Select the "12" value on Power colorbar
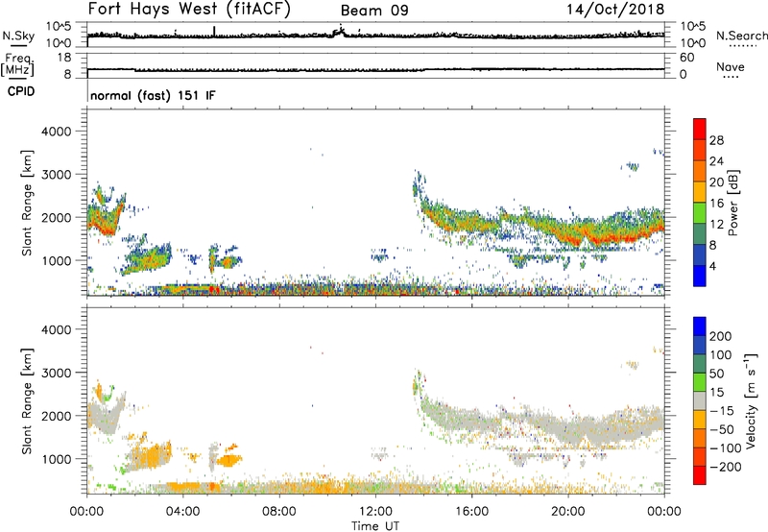Image resolution: width=768 pixels, height=532 pixels. click(716, 225)
